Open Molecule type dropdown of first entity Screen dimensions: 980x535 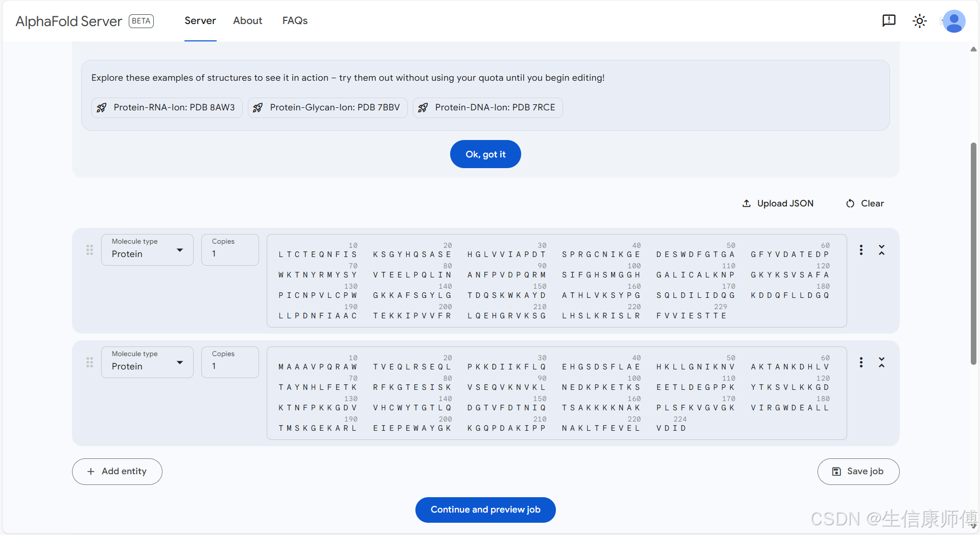(147, 250)
